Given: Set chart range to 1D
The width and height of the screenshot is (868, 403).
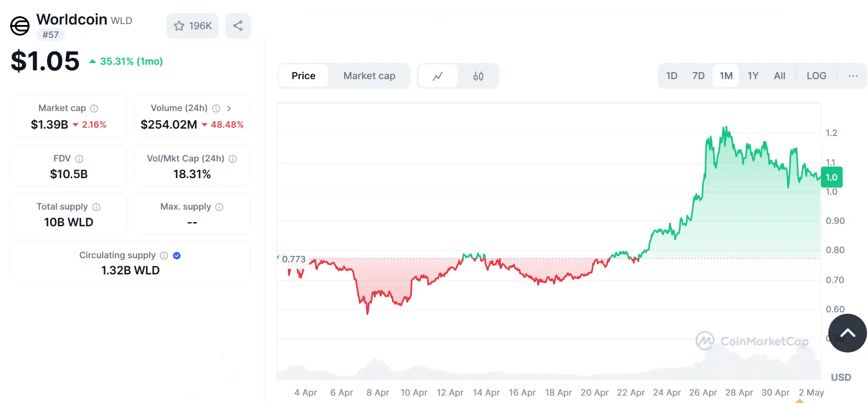Looking at the screenshot, I should [672, 76].
